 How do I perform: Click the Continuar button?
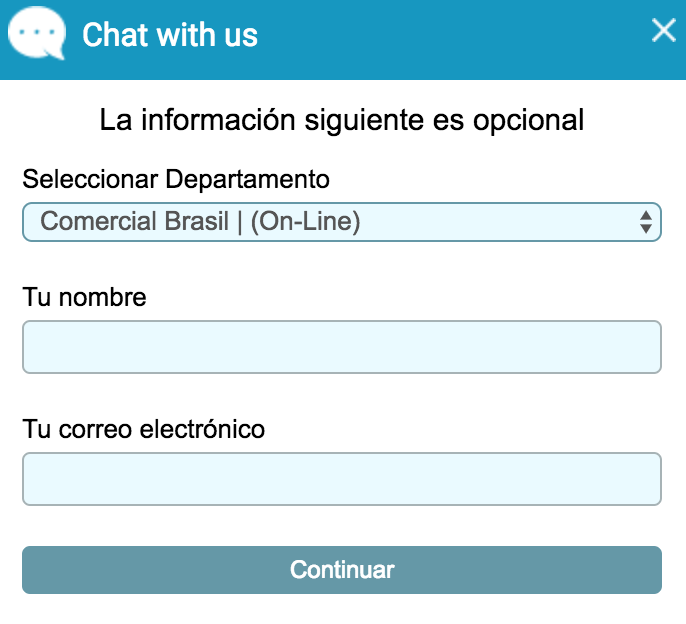click(x=342, y=570)
